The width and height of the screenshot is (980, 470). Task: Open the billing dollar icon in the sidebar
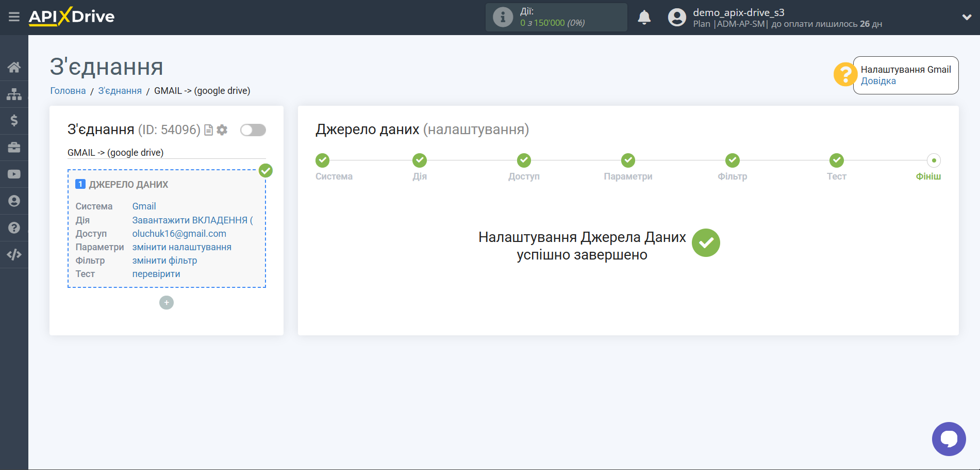point(14,121)
